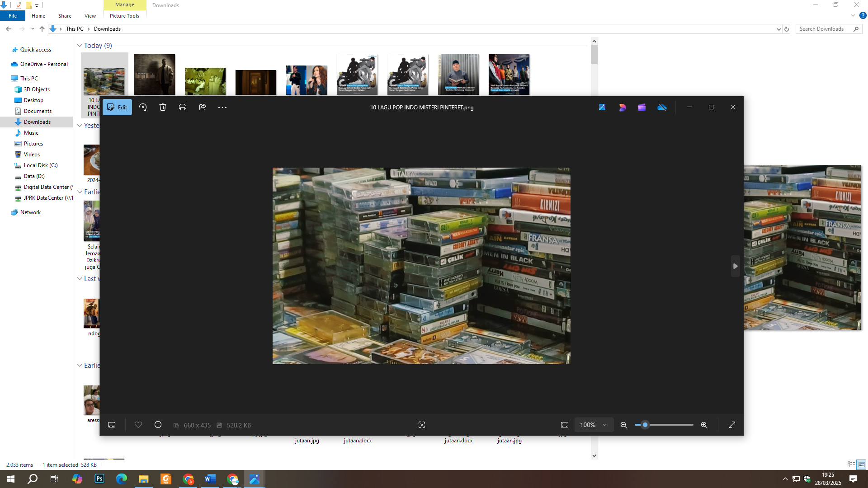Image resolution: width=868 pixels, height=488 pixels.
Task: Open Word from the taskbar
Action: [210, 479]
